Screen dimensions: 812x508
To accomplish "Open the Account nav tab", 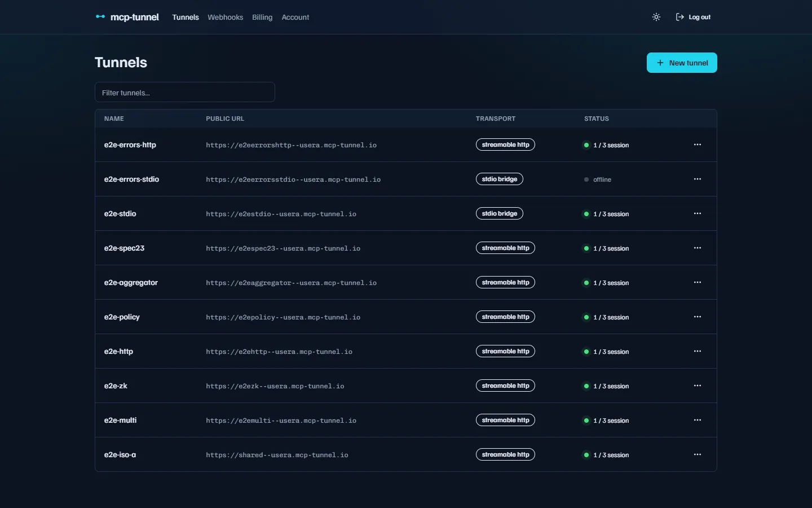I will point(295,17).
